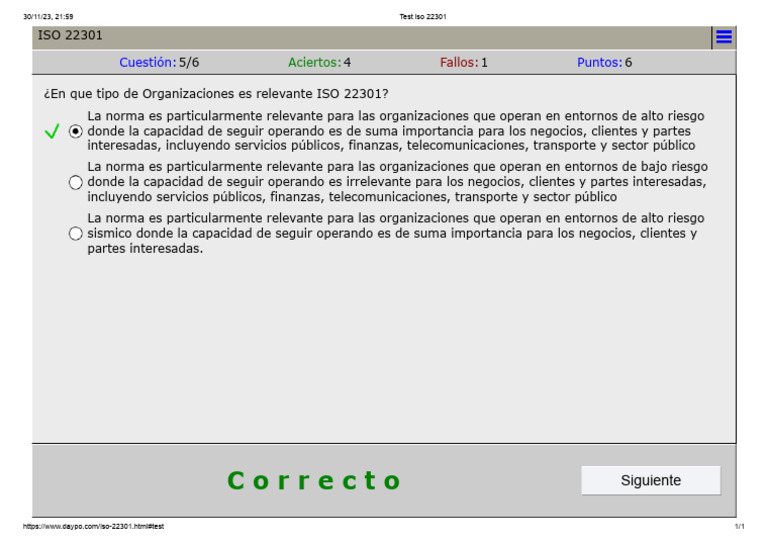Screen dimensions: 768x543
Task: Click the 'Aciertos: 4' counter
Action: point(319,63)
